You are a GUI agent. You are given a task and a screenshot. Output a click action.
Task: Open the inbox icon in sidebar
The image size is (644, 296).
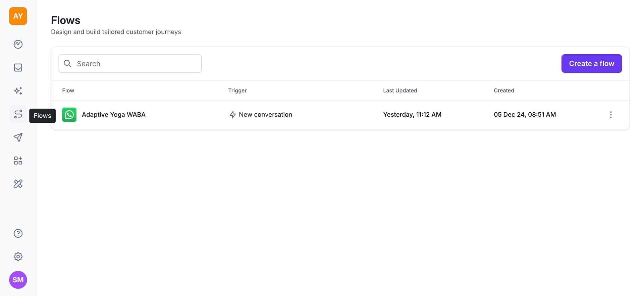click(x=18, y=68)
